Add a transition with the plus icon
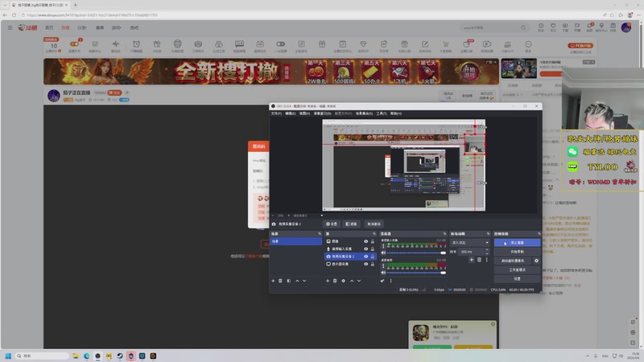Screen dimensions: 644x362 [472, 260]
